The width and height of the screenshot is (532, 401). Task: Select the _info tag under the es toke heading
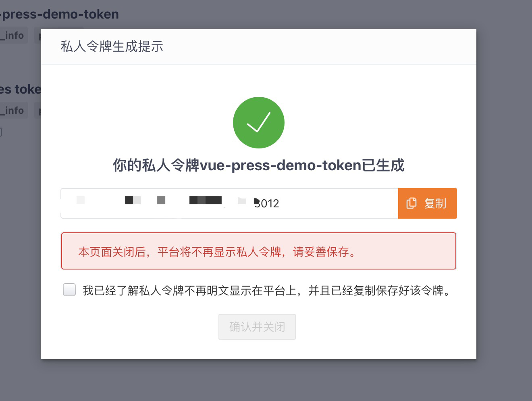click(13, 111)
